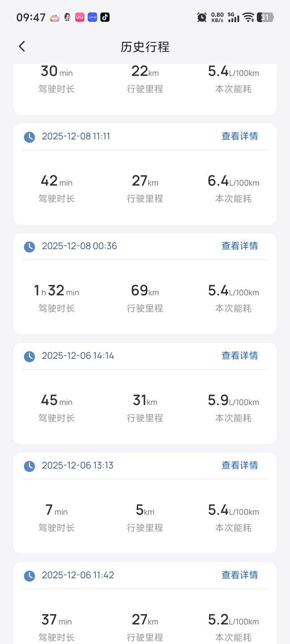Tap the 历史行程 page title
290x644 pixels.
pyautogui.click(x=145, y=47)
